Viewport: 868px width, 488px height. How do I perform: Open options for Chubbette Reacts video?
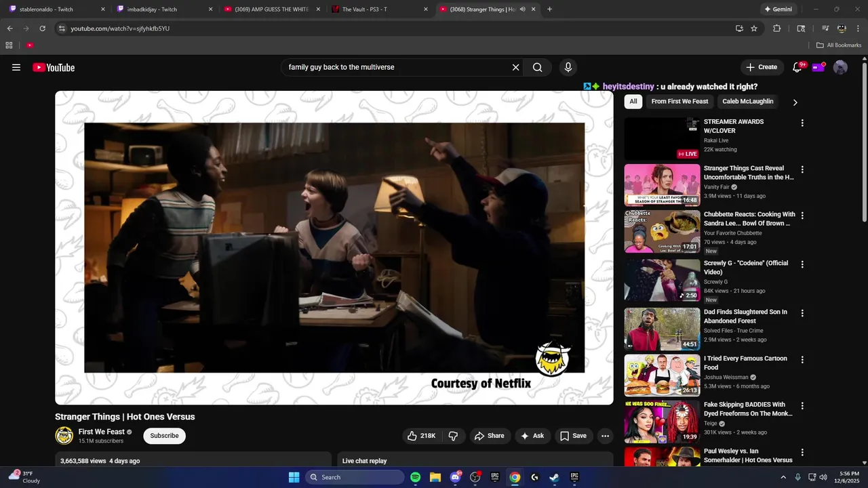tap(802, 216)
